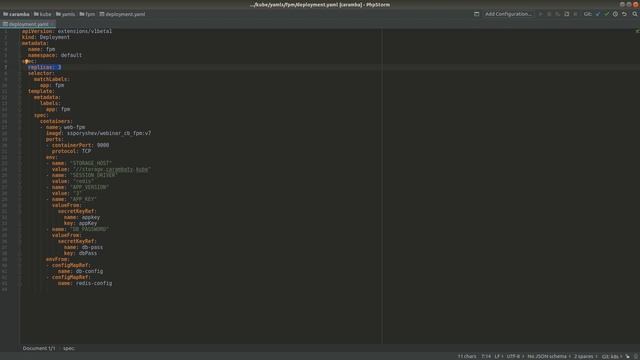Image resolution: width=640 pixels, height=360 pixels.
Task: Open Search Everywhere magnifier icon
Action: point(635,14)
